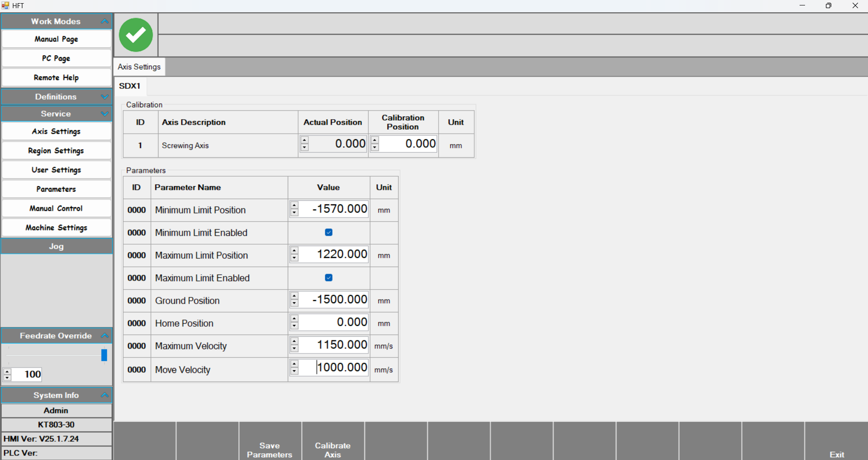Select the Axis Settings tab
The image size is (868, 460).
coord(139,67)
